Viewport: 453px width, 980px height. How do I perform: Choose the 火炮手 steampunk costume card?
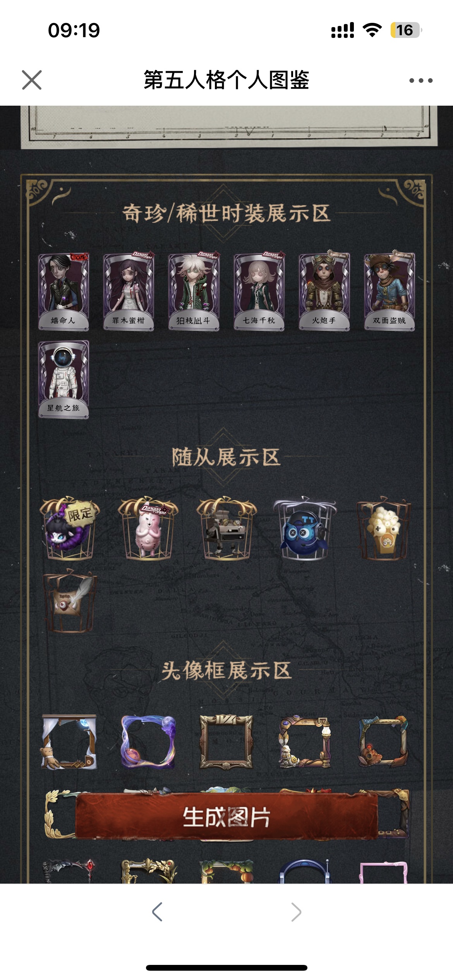click(324, 291)
